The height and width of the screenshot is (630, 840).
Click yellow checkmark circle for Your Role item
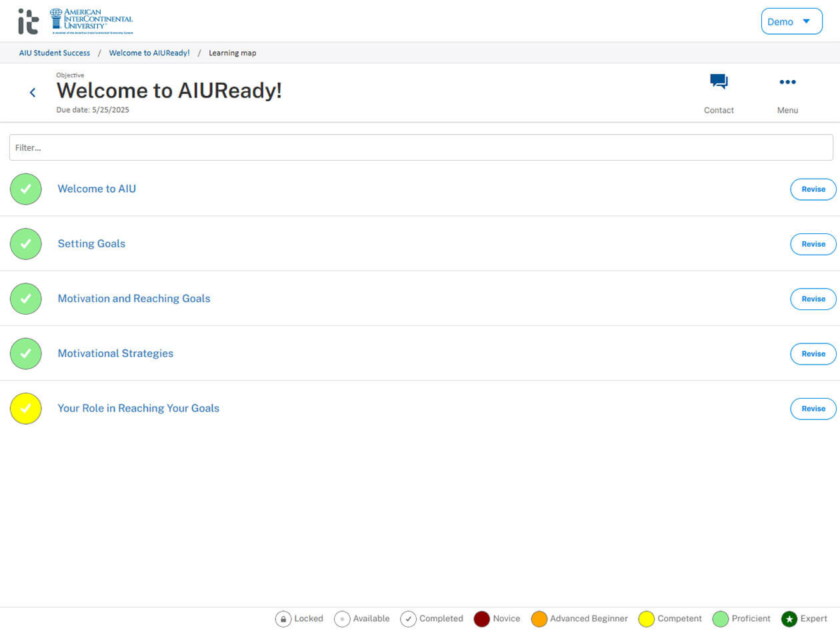tap(26, 409)
